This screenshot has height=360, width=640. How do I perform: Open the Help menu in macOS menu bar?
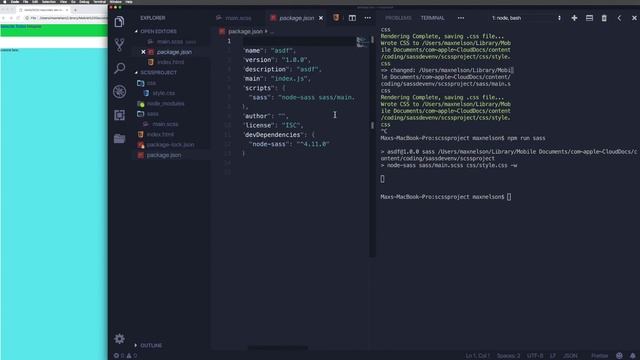[x=129, y=2]
